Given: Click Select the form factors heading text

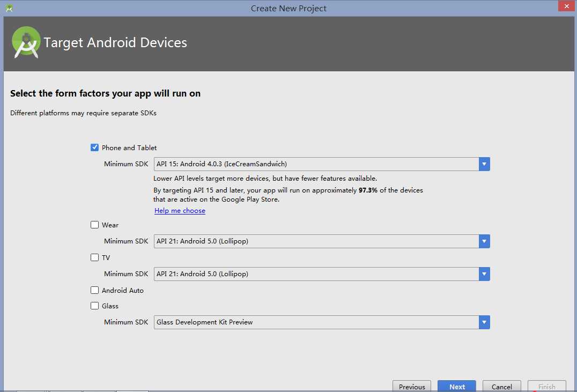Looking at the screenshot, I should (105, 93).
